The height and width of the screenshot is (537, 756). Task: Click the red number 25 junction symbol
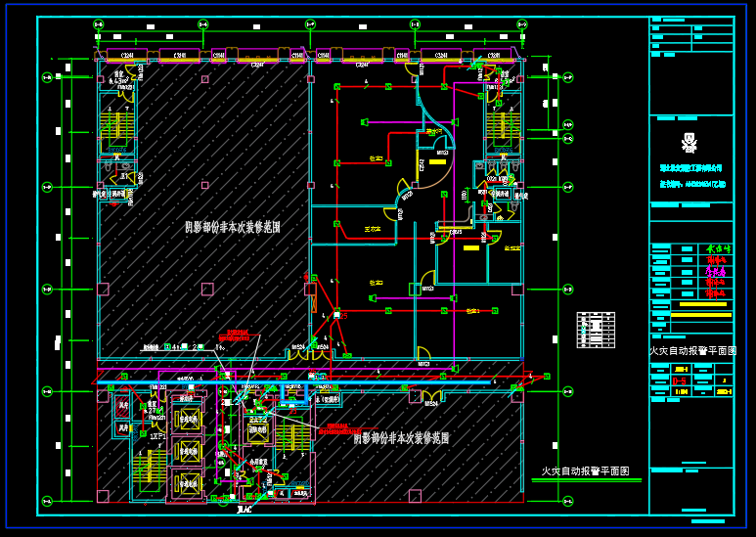point(336,315)
